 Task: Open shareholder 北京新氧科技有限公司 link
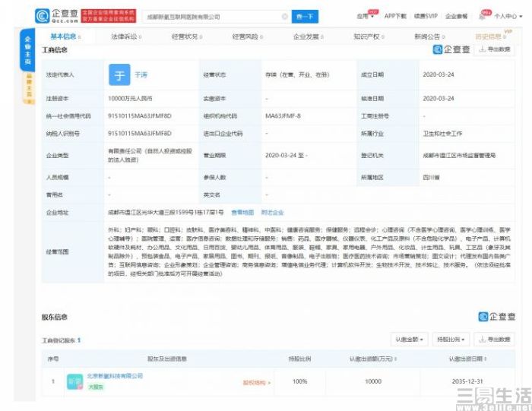point(115,376)
